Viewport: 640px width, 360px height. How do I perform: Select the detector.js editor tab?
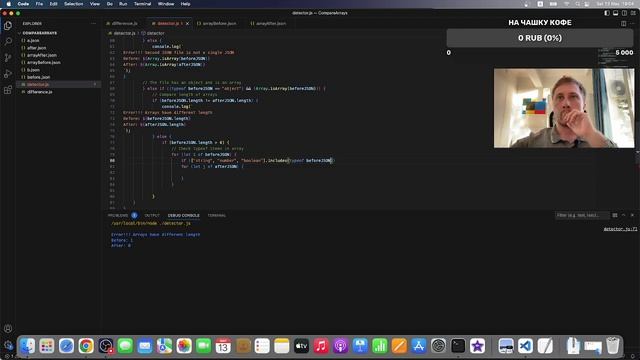point(168,24)
